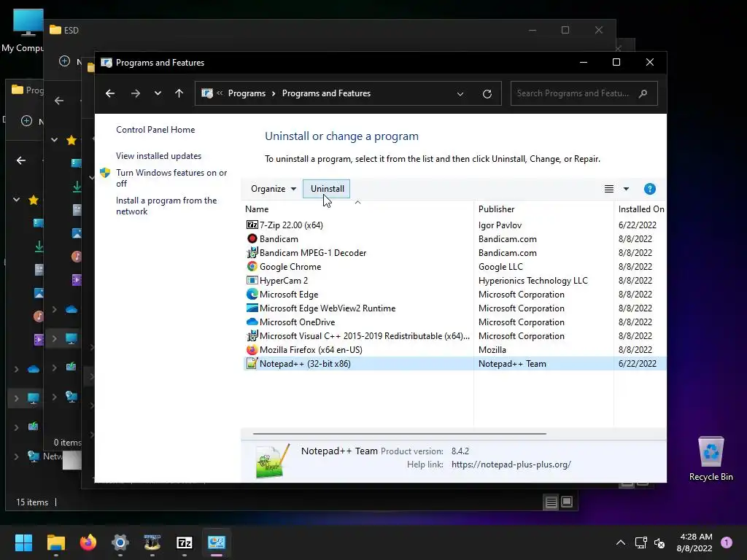The image size is (747, 560).
Task: Click the horizontal scrollbar of program list
Action: 399,434
